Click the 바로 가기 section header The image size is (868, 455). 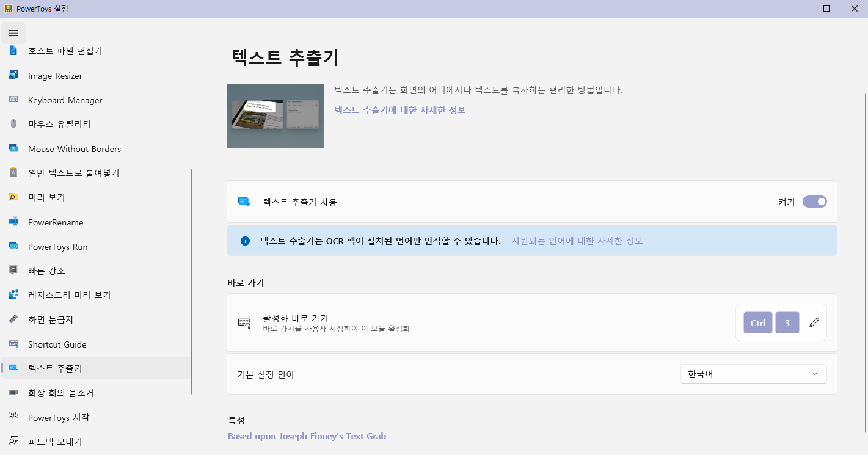coord(246,283)
